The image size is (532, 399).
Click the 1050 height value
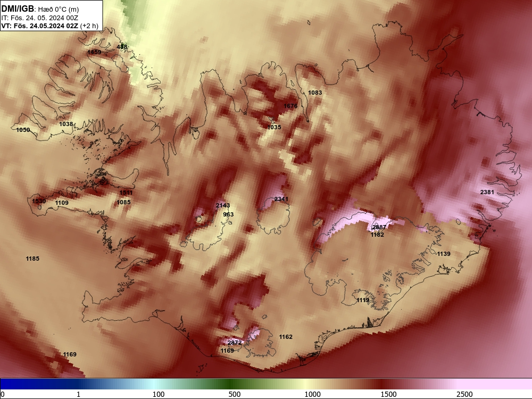[x=23, y=130]
